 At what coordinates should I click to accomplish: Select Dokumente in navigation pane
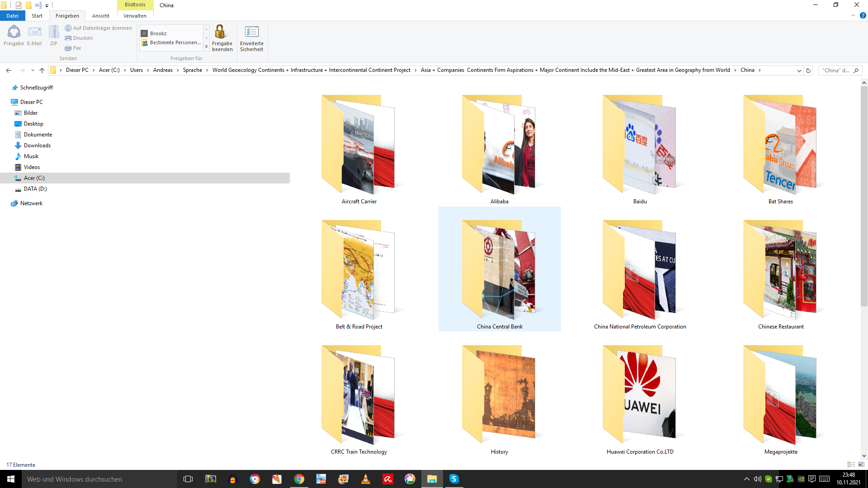[x=38, y=135]
